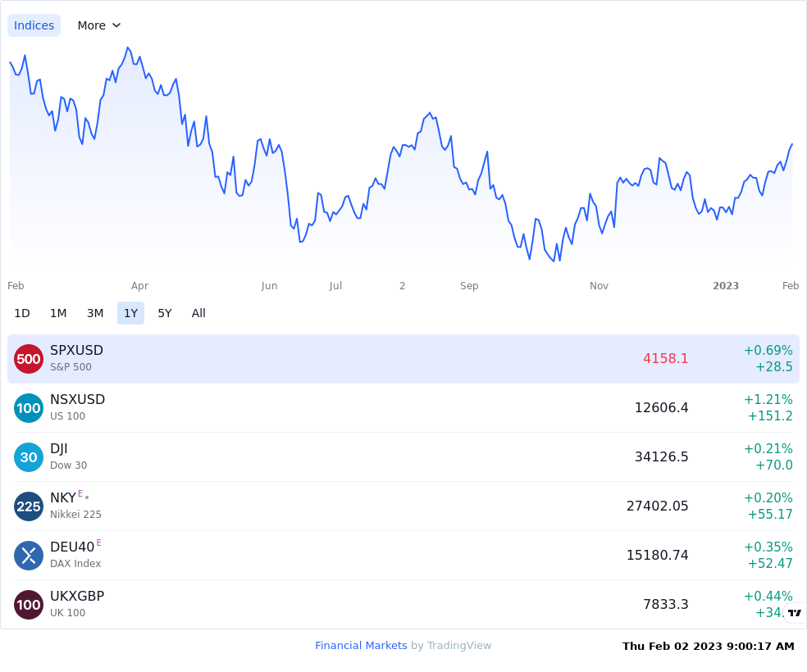Click the Sep label on time axis
The width and height of the screenshot is (807, 672).
[469, 286]
